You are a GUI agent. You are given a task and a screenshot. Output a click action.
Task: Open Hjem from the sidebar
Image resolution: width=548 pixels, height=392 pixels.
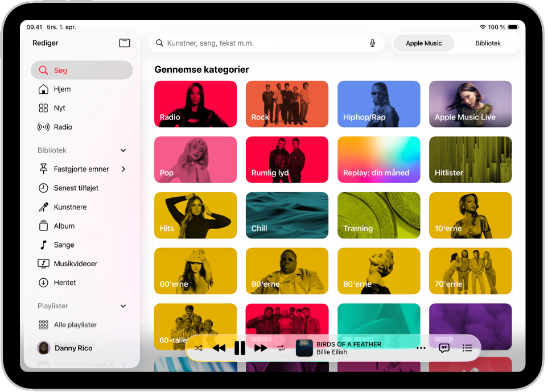(x=81, y=89)
